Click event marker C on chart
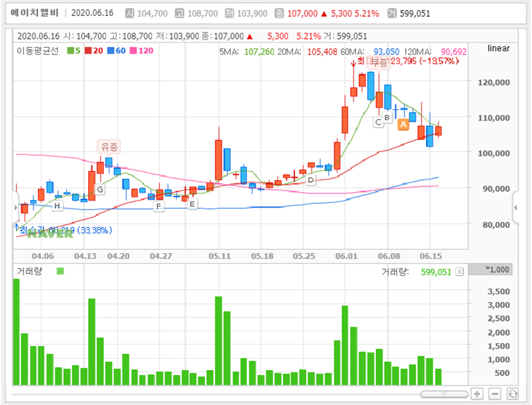 [x=378, y=122]
